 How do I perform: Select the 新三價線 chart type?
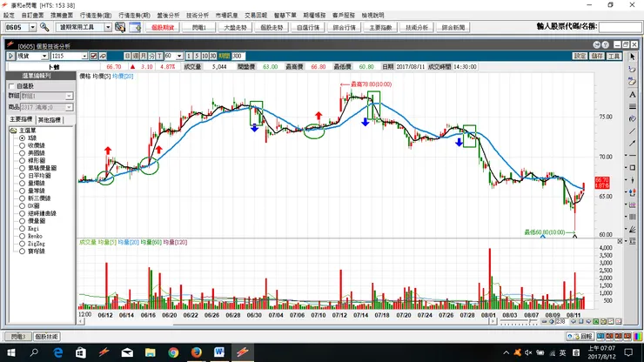tap(22, 198)
